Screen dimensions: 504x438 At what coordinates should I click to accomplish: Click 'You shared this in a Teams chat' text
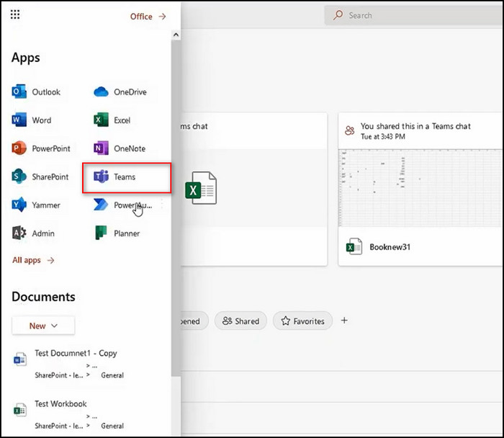coord(415,126)
